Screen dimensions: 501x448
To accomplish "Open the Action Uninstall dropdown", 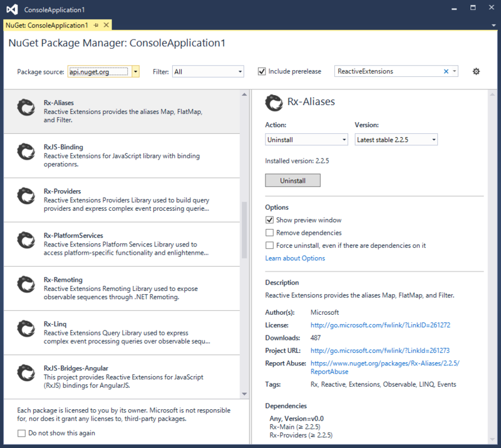I will coord(306,140).
